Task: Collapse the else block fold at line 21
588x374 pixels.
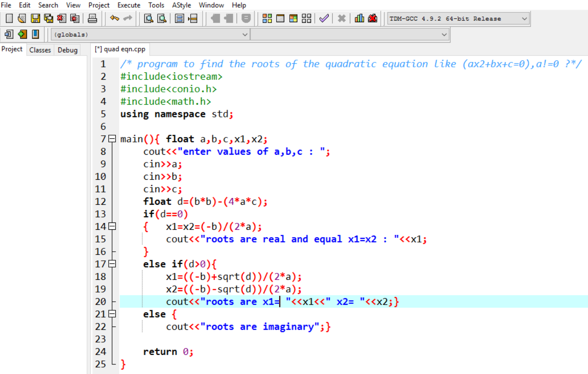Action: [x=112, y=314]
